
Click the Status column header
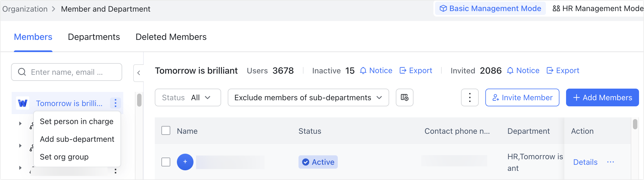tap(310, 131)
